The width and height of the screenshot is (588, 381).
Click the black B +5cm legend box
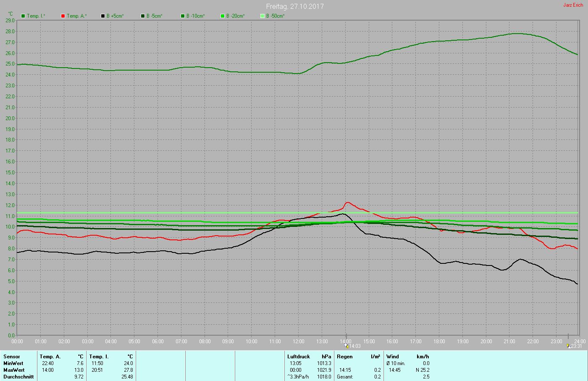click(x=103, y=16)
